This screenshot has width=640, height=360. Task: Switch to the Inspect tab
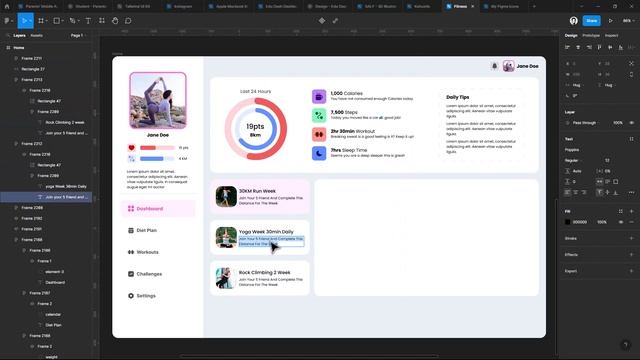pyautogui.click(x=611, y=36)
